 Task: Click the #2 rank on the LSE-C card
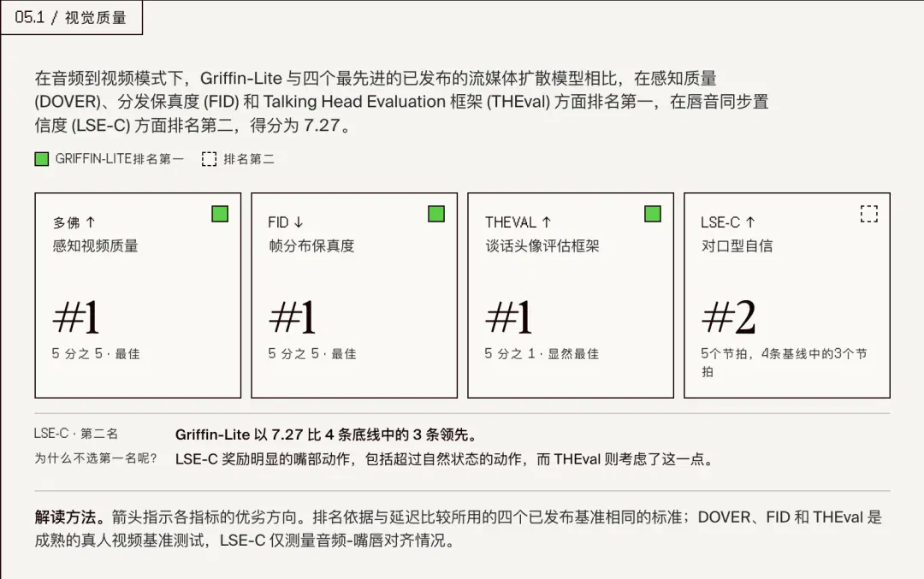click(x=729, y=317)
